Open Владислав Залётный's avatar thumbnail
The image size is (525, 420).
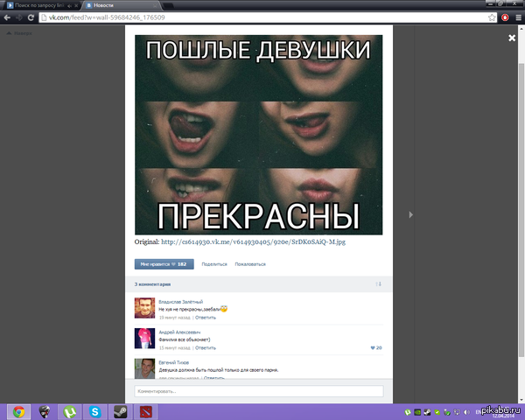coord(144,307)
